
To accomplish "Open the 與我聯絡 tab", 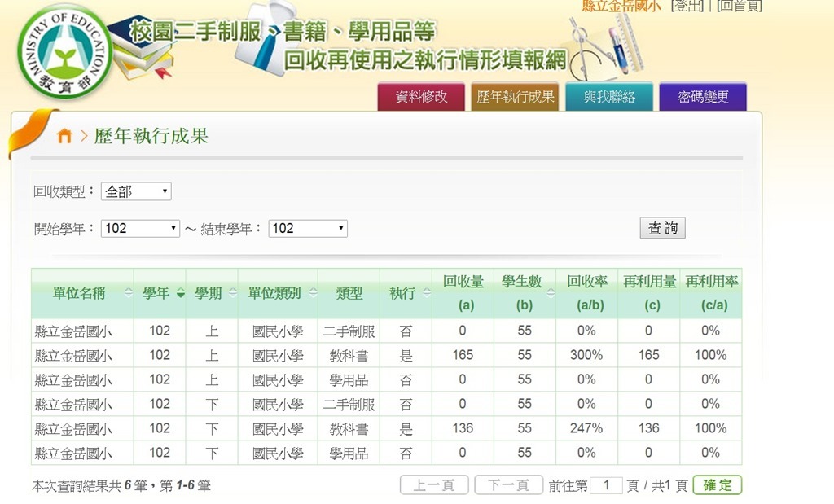I will pyautogui.click(x=608, y=97).
